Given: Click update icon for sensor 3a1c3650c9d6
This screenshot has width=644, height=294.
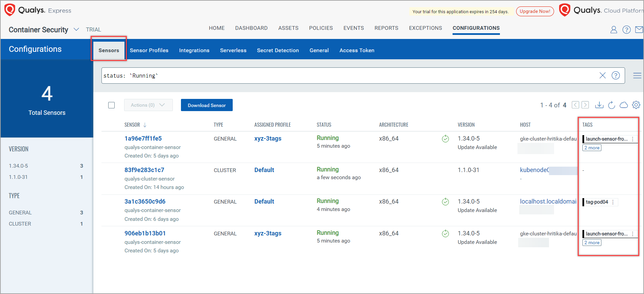Looking at the screenshot, I should pyautogui.click(x=445, y=202).
